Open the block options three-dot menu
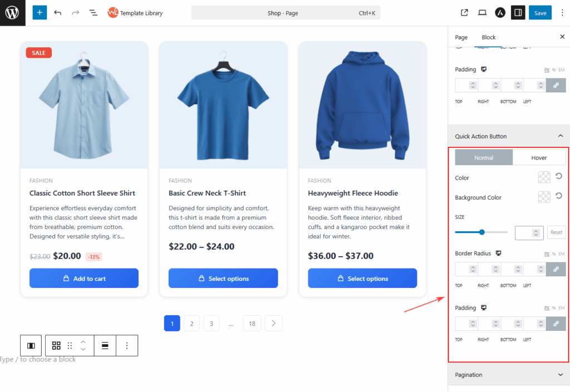 [x=127, y=345]
